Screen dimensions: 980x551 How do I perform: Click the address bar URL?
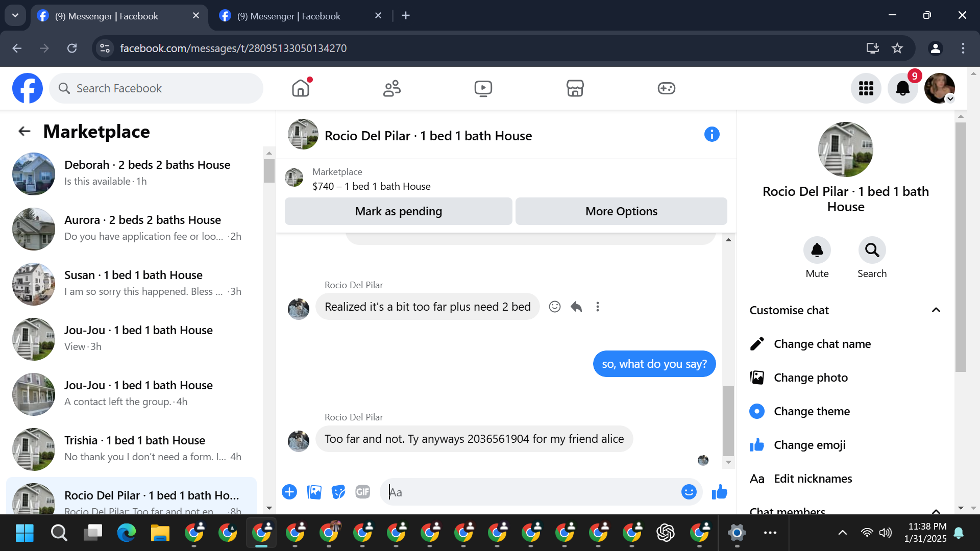point(233,48)
